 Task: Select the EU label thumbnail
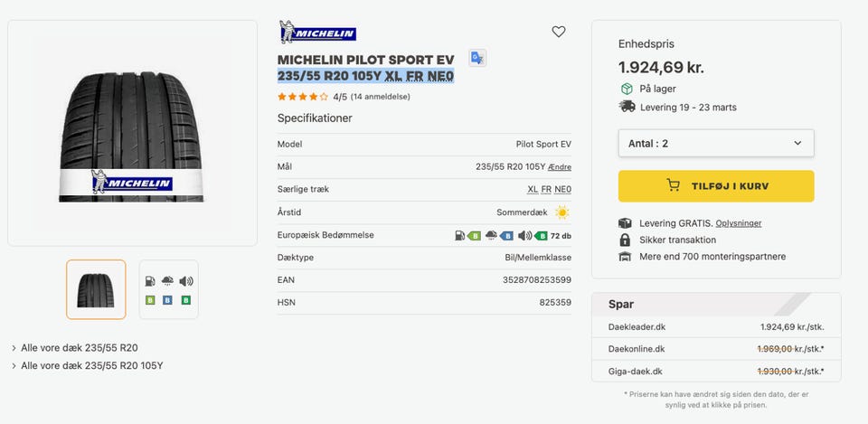click(169, 289)
